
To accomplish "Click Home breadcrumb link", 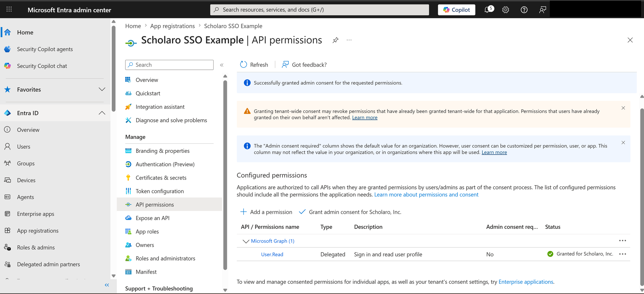I will [x=133, y=26].
